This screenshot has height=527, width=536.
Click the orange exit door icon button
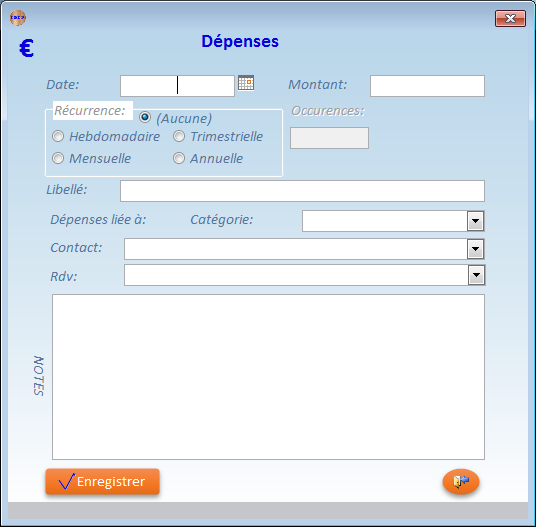pyautogui.click(x=461, y=481)
